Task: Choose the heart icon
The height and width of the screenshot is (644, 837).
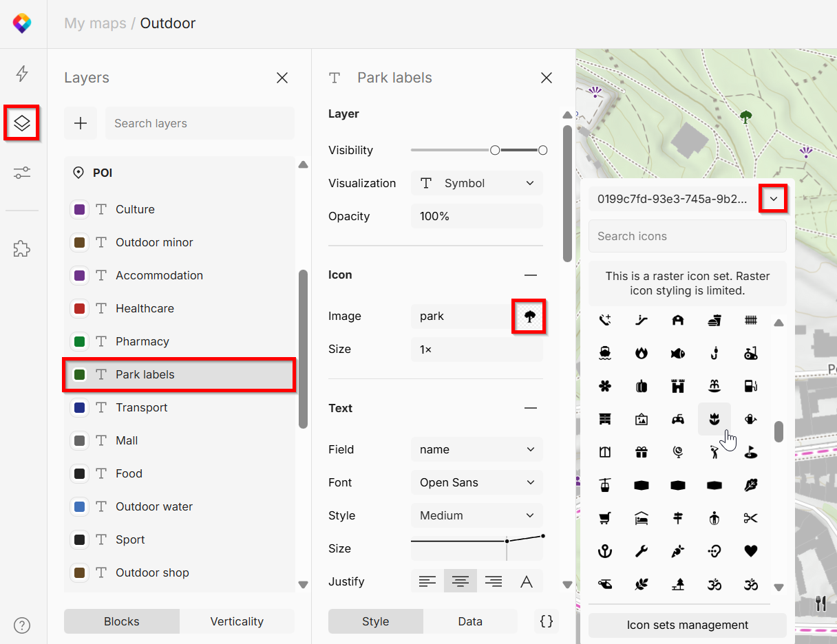Action: (751, 551)
